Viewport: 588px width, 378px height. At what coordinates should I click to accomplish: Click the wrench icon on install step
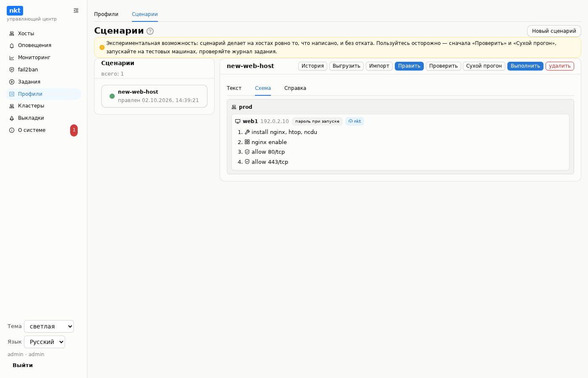[x=247, y=132]
